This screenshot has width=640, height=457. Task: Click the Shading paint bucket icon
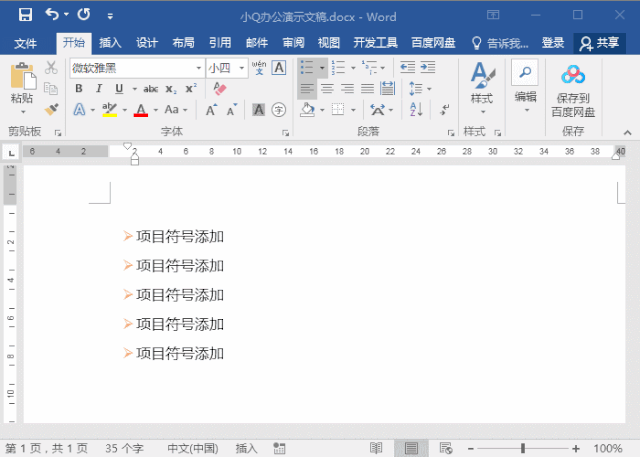click(x=307, y=110)
